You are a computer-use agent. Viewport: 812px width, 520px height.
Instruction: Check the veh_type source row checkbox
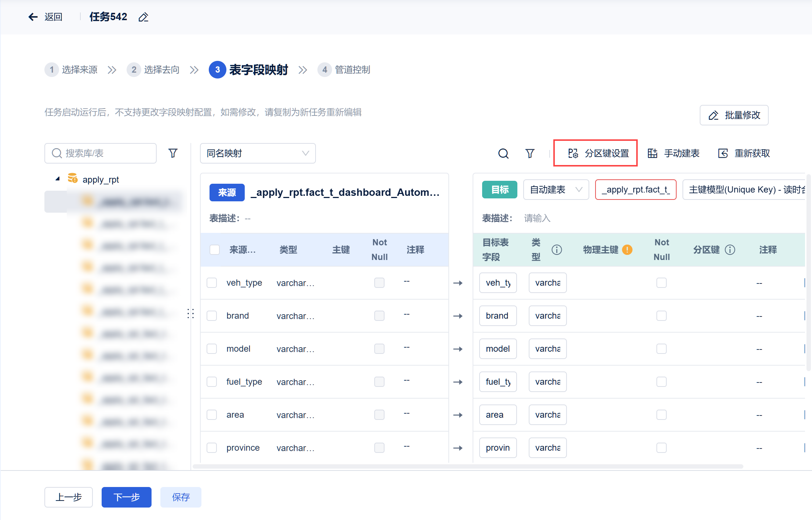click(212, 283)
